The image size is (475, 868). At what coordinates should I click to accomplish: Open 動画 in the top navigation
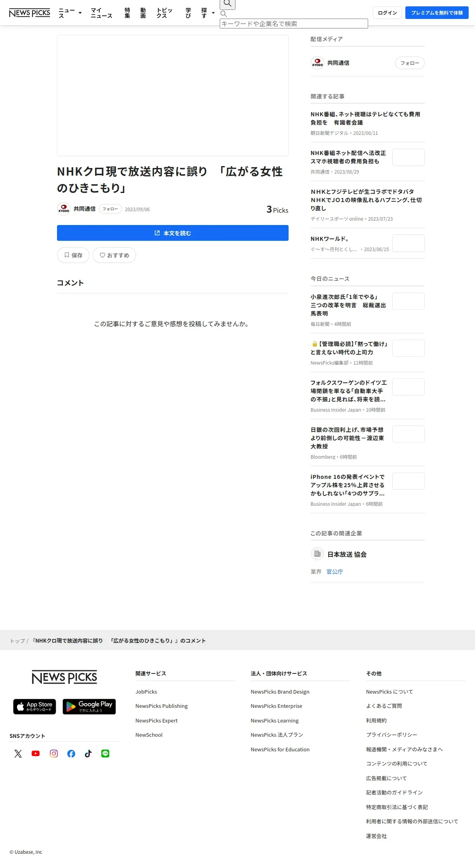pos(143,13)
